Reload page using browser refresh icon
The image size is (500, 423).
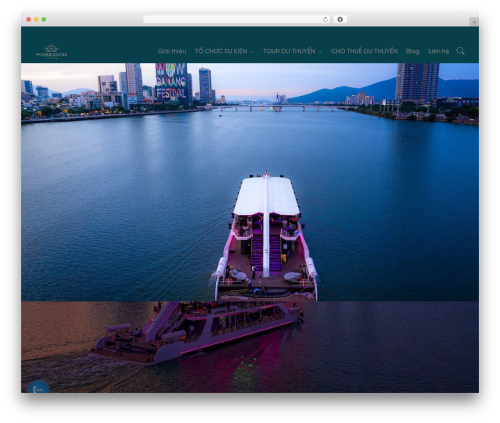325,19
